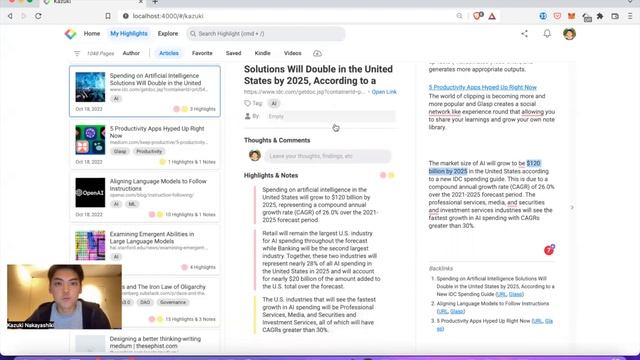The height and width of the screenshot is (360, 640).
Task: Click in the Search Highlight field
Action: [266, 34]
